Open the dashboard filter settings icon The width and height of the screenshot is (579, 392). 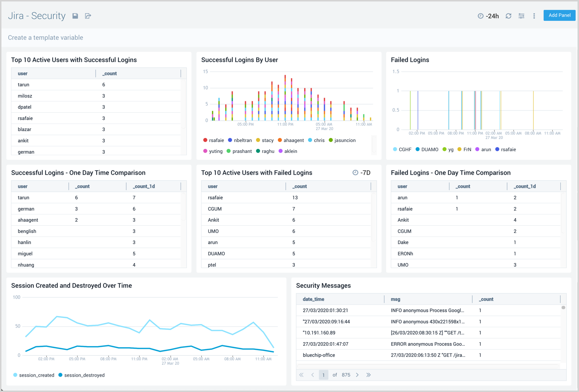tap(521, 16)
